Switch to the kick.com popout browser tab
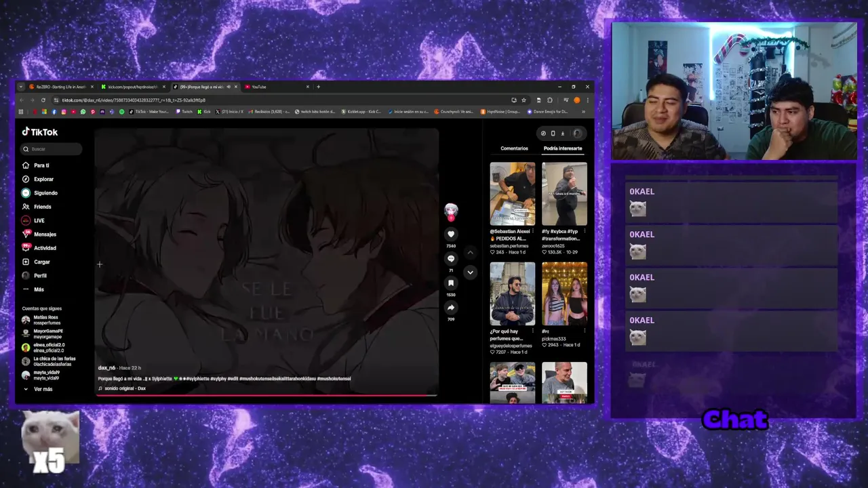 [x=132, y=87]
